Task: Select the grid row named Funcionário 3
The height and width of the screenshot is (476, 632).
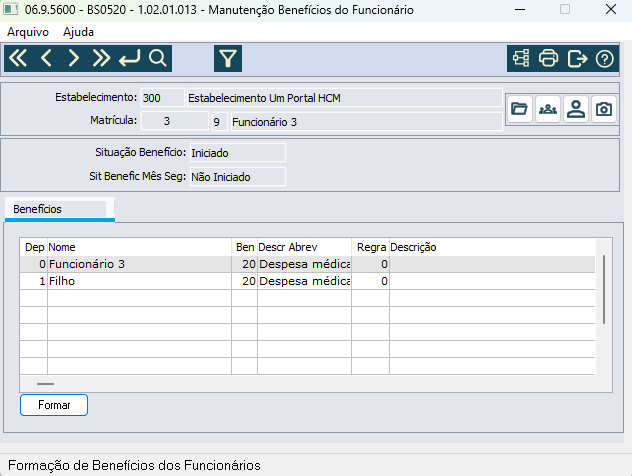Action: coord(308,264)
